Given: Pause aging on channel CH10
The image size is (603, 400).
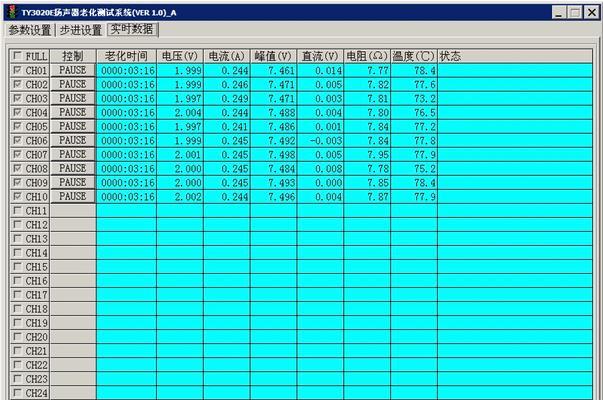Looking at the screenshot, I should 73,196.
